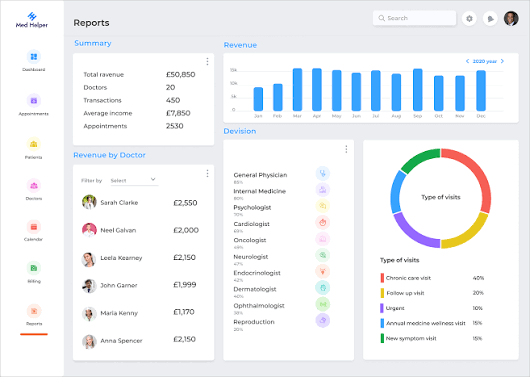Open Summary card three-dot menu
The height and width of the screenshot is (377, 530).
point(207,62)
